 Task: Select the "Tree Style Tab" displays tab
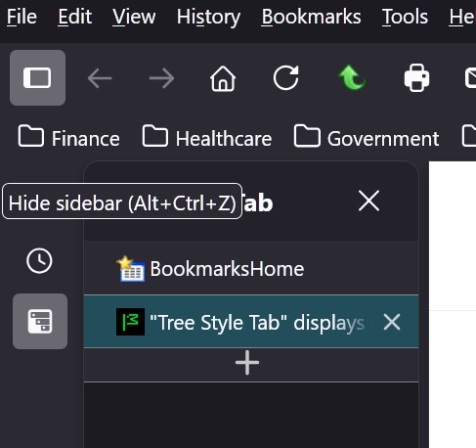(251, 322)
